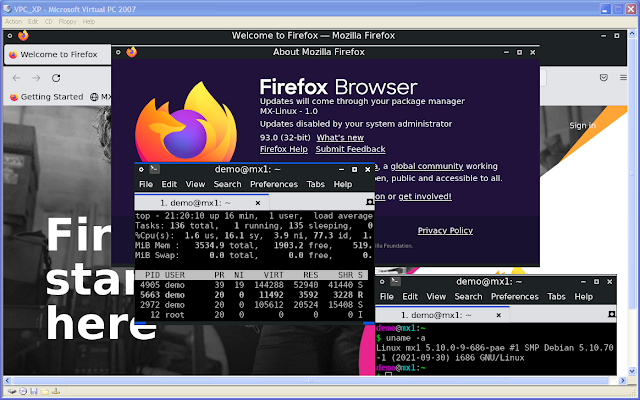Go forward using Firefox's forward arrow
640x400 pixels.
(36, 78)
